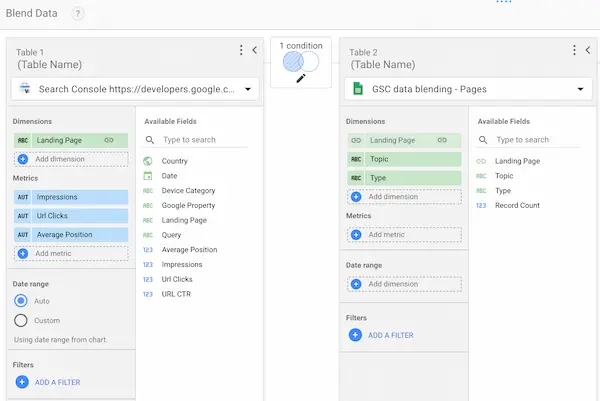Pick Average Position in available fields list
This screenshot has height=401, width=600.
pos(189,250)
